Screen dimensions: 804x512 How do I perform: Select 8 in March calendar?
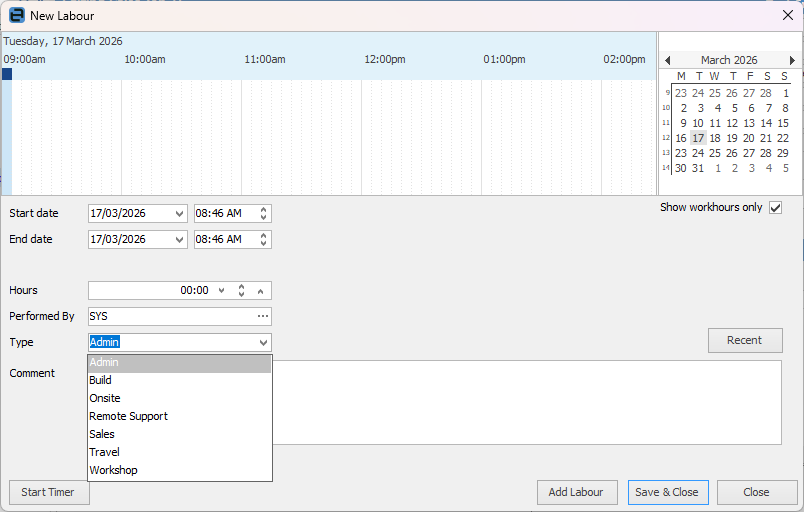coord(785,108)
